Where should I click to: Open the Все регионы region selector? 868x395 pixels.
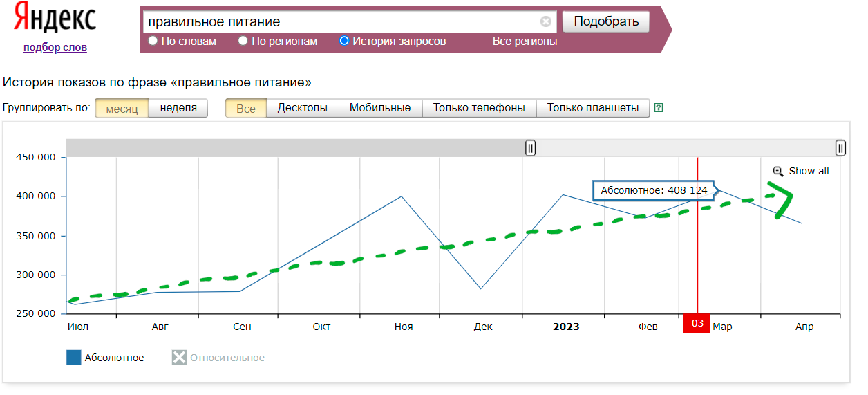tap(525, 42)
